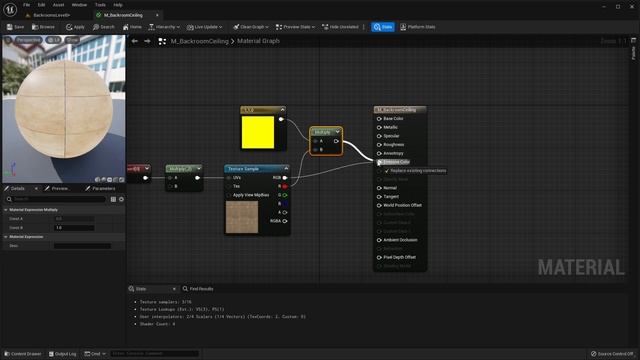Screen dimensions: 640x360
Task: Click M_BackroomCeiling in the breadcrumb
Action: click(200, 41)
